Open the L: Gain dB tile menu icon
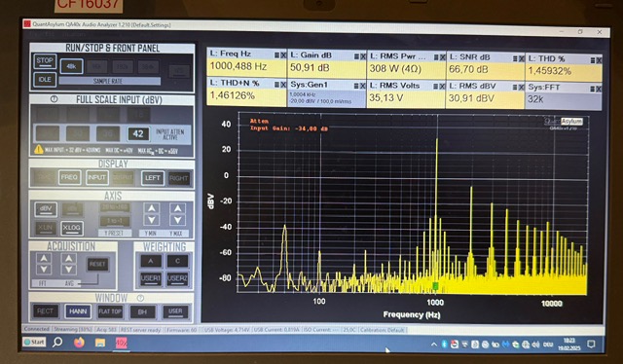623x364 pixels. tap(356, 56)
